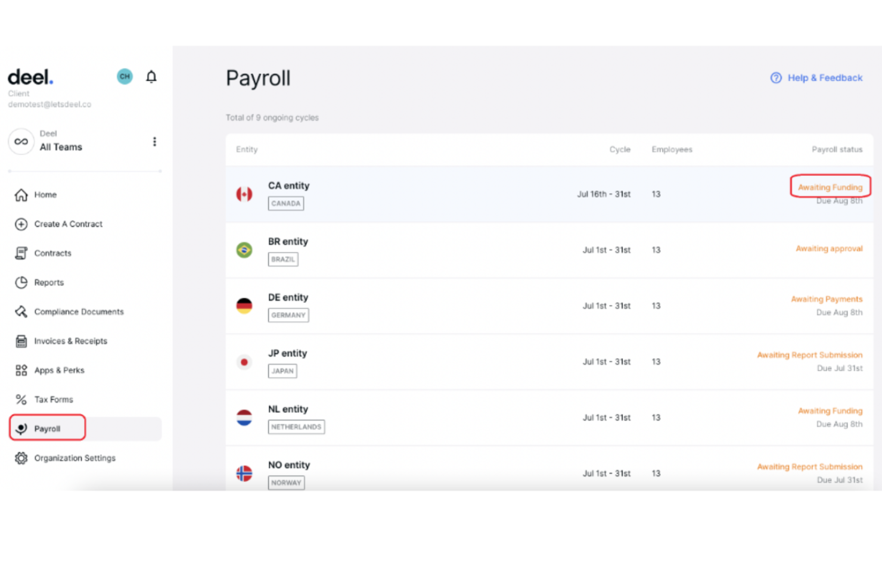Click the Contracts document icon

(21, 253)
